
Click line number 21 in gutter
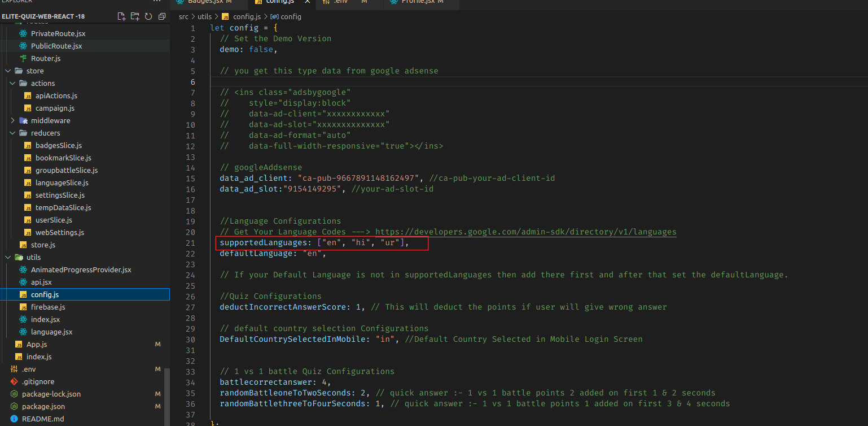(x=191, y=242)
